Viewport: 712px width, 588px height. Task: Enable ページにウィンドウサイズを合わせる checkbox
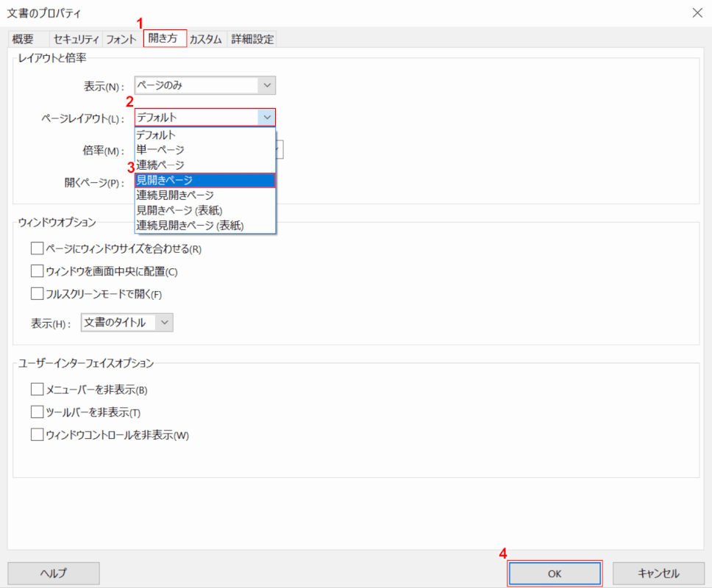37,248
